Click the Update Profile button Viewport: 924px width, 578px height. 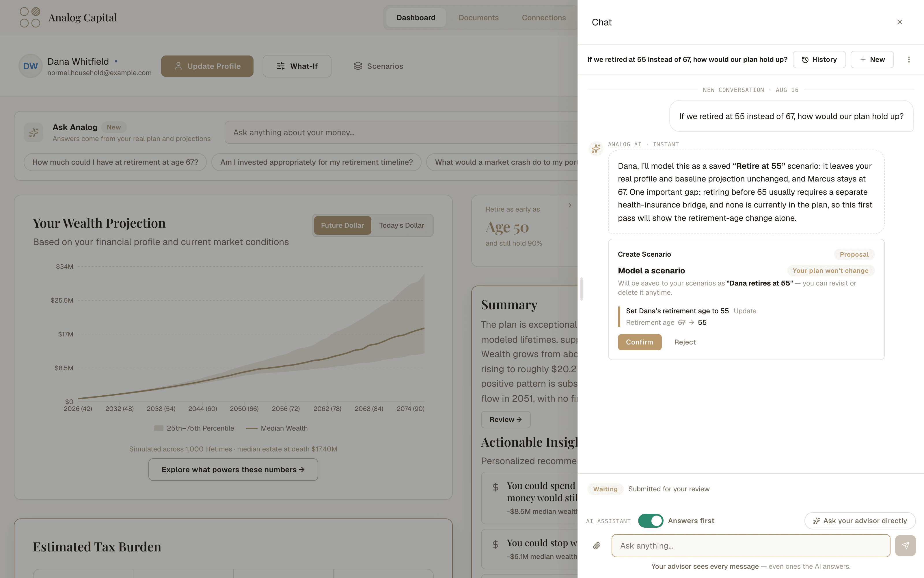[x=207, y=66]
